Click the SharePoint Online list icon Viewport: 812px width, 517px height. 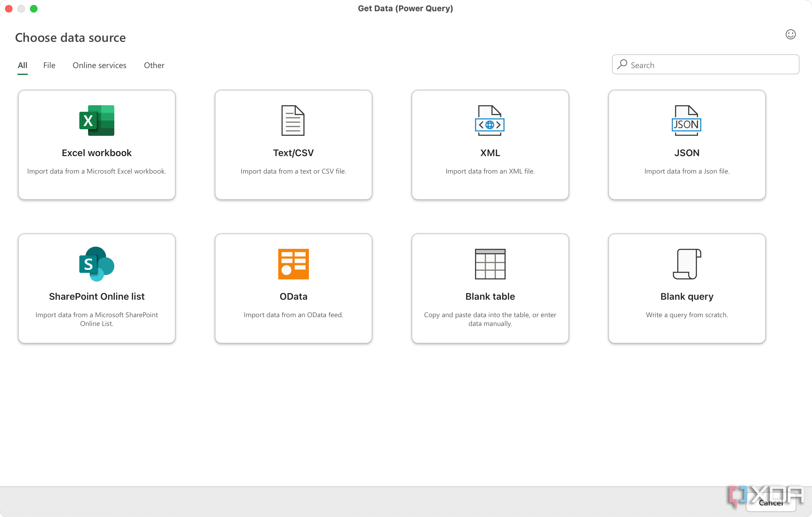[x=97, y=264]
